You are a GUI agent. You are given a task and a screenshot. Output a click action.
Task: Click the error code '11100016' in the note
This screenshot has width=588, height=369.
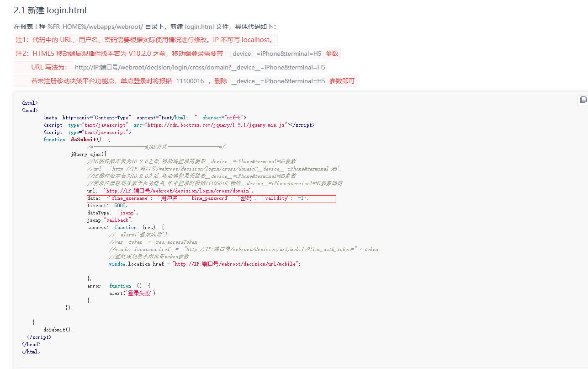coord(190,81)
